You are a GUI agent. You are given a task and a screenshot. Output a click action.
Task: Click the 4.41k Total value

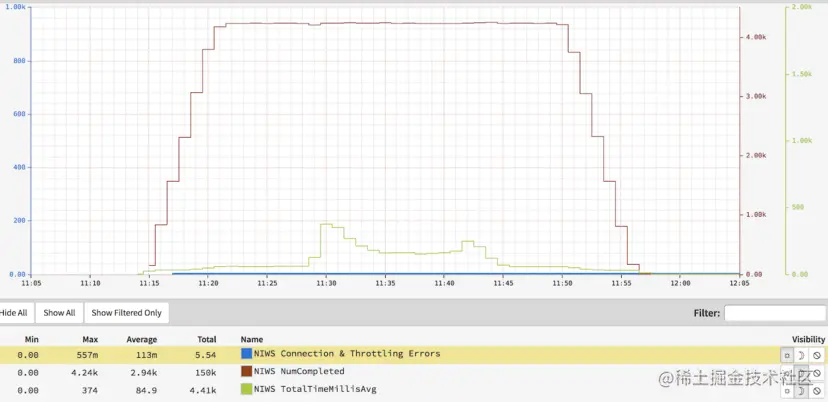click(203, 390)
